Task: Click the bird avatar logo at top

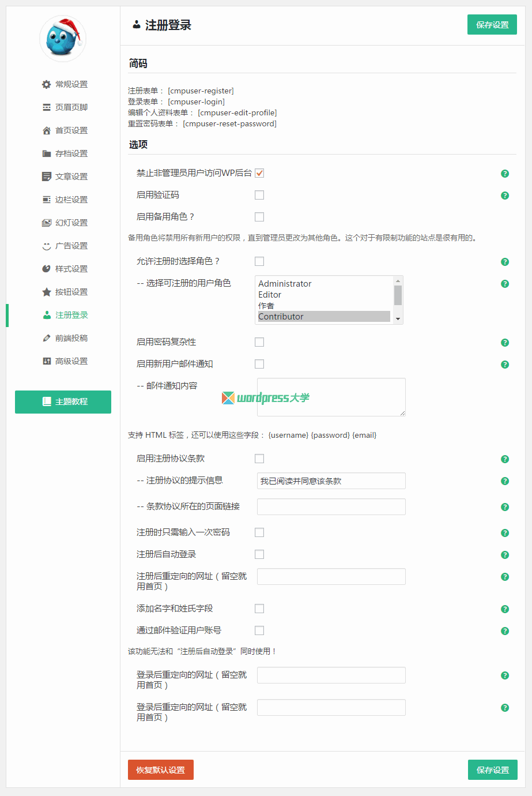Action: [63, 38]
